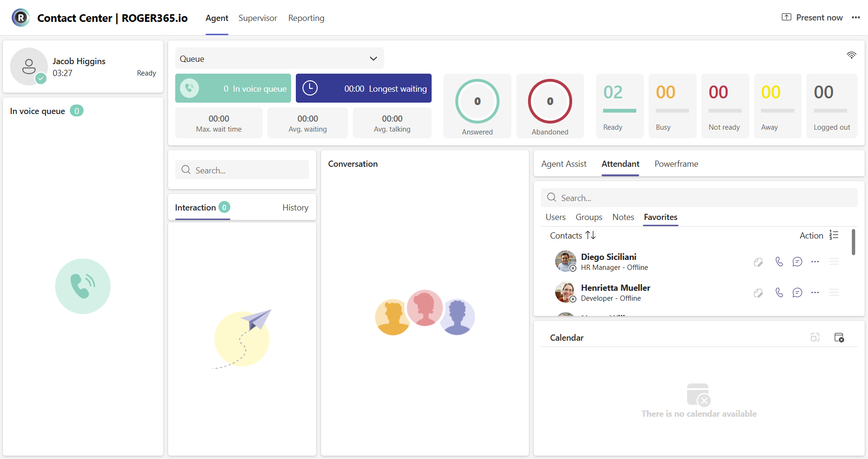The image size is (868, 459).
Task: Call Diego Siciliani using the phone icon
Action: [779, 262]
